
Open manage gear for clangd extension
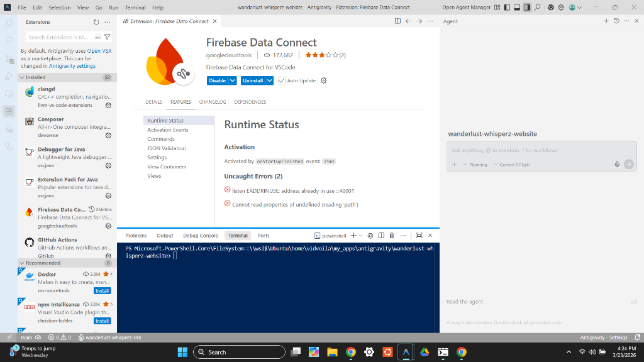108,105
